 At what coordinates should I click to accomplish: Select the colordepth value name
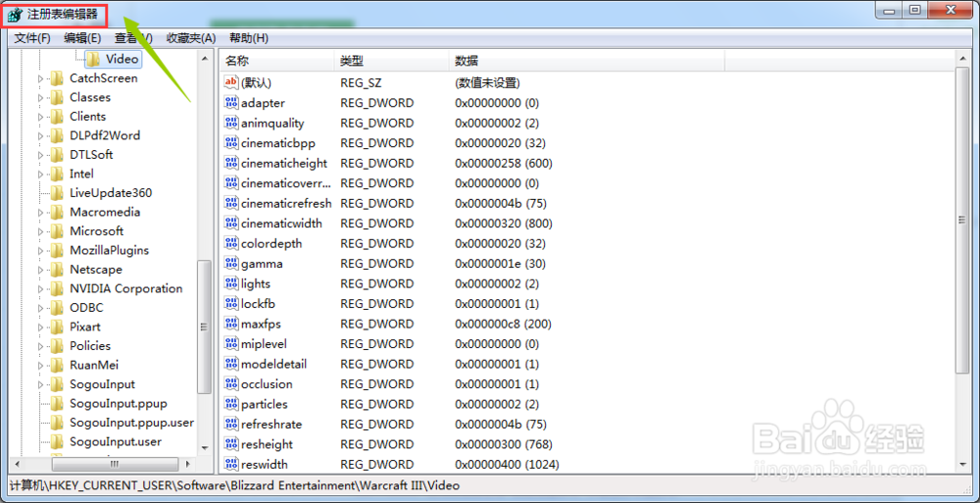click(271, 243)
